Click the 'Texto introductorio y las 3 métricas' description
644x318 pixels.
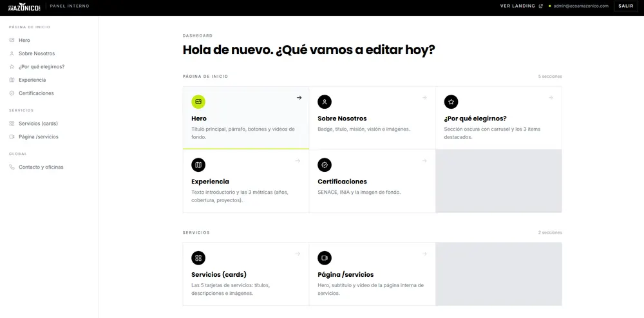click(240, 196)
